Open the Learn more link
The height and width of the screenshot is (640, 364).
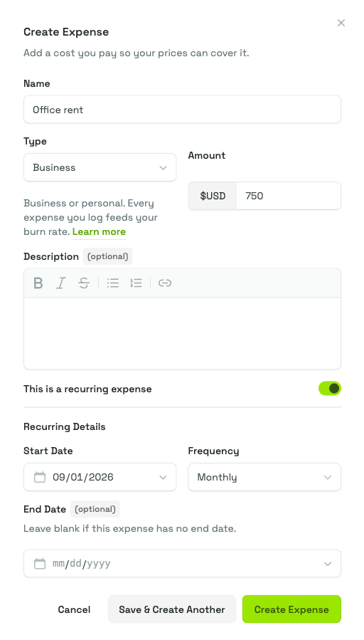[x=99, y=231]
